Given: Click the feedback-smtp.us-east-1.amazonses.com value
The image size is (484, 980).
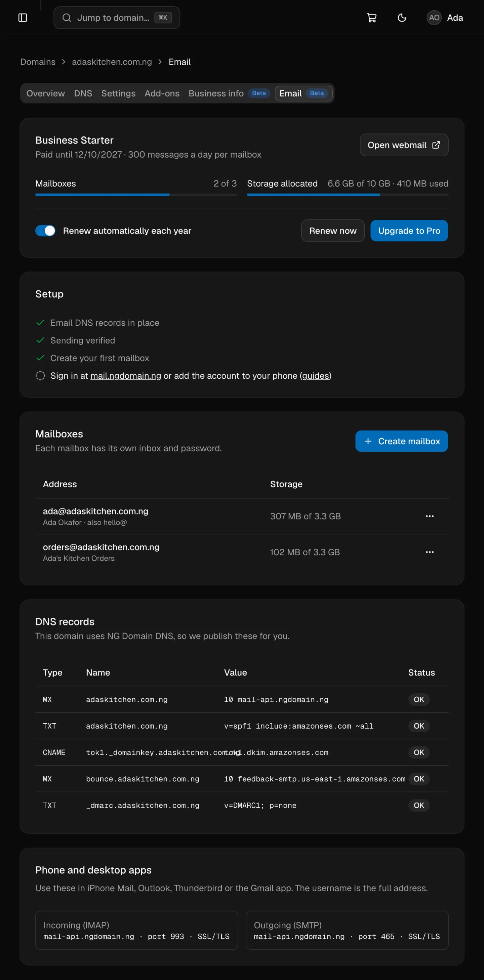Looking at the screenshot, I should 315,779.
